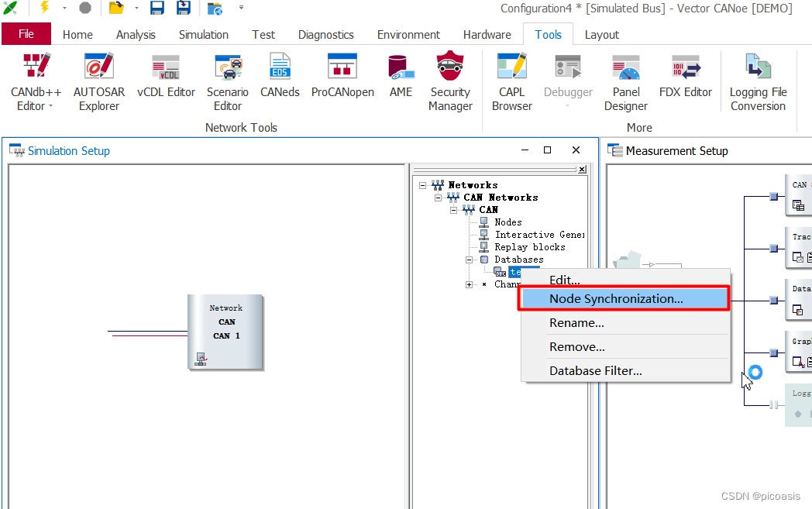
Task: Click the dbc database icon in the tree
Action: click(500, 273)
